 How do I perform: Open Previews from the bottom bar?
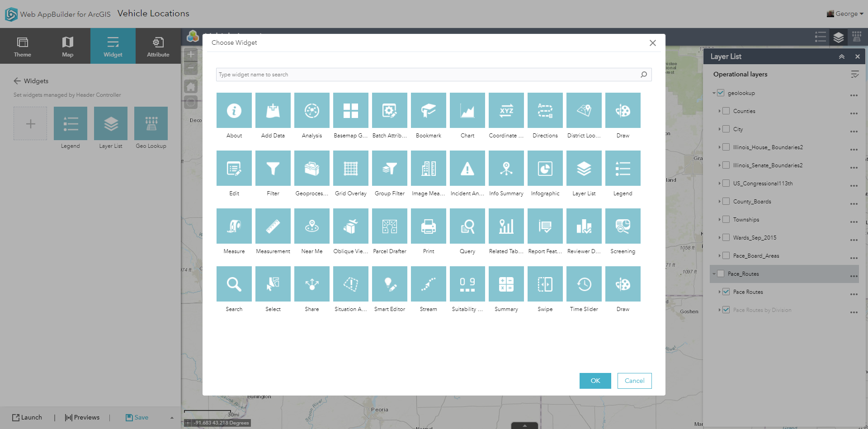82,418
